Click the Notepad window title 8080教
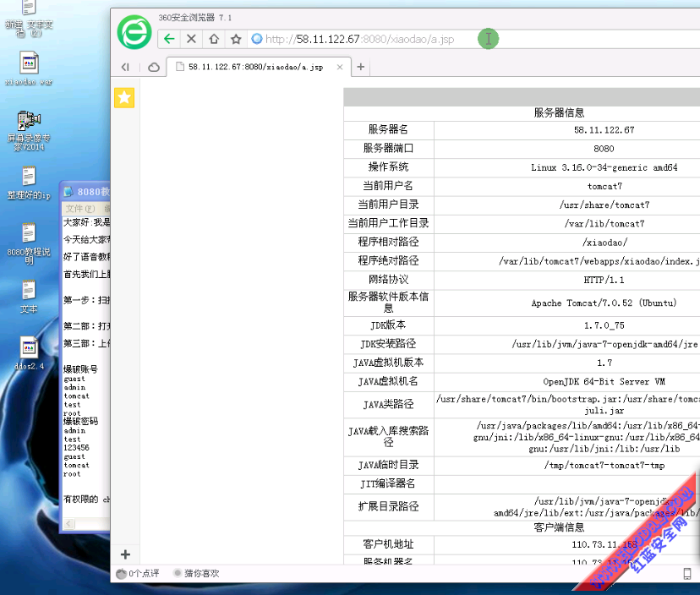 93,192
